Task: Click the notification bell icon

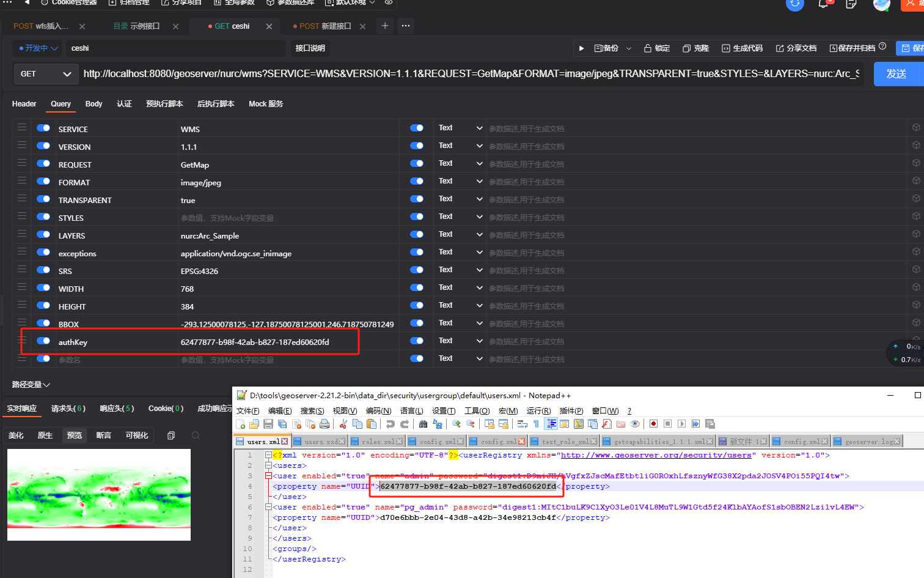Action: pos(823,4)
